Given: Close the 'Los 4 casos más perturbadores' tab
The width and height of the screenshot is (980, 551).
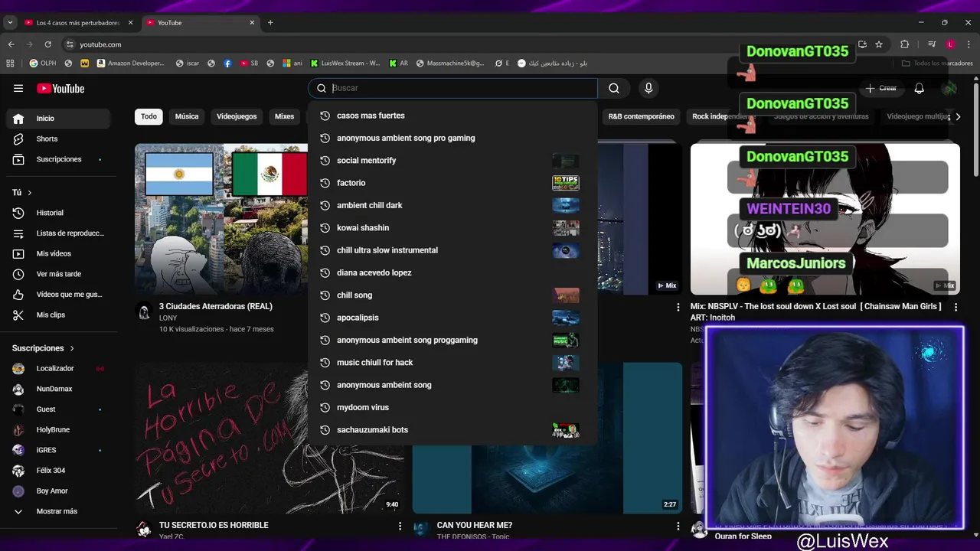Looking at the screenshot, I should tap(130, 22).
